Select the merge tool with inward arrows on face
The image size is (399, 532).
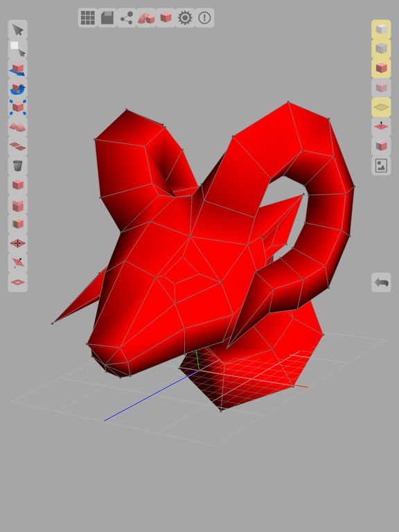(17, 243)
